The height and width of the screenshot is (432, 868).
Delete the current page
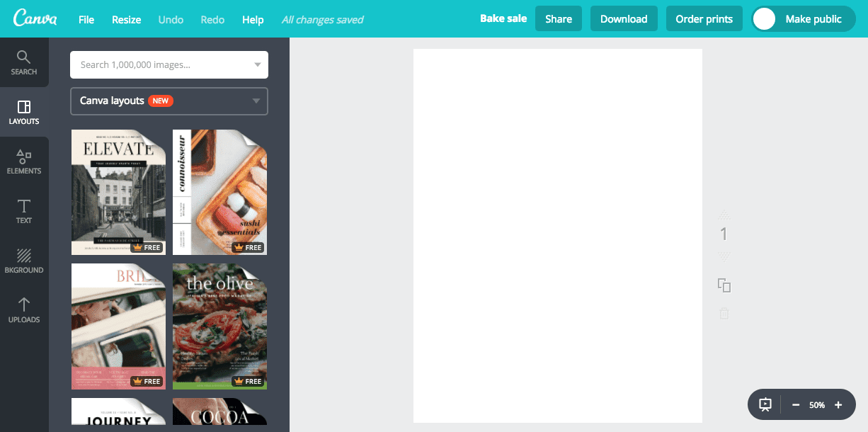[724, 313]
